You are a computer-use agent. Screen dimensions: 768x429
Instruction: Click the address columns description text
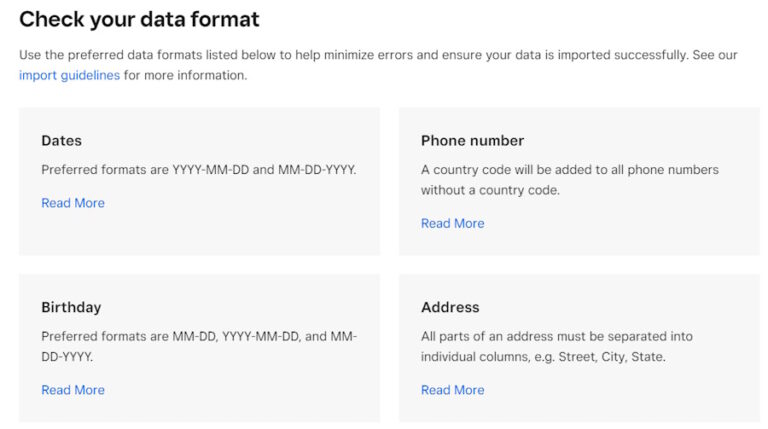556,337
